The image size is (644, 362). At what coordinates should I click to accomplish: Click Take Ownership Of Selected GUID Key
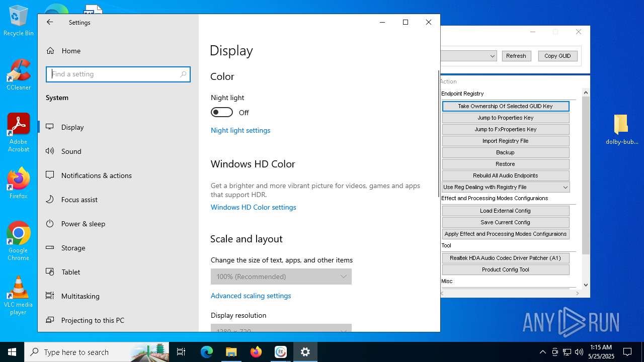tap(506, 106)
